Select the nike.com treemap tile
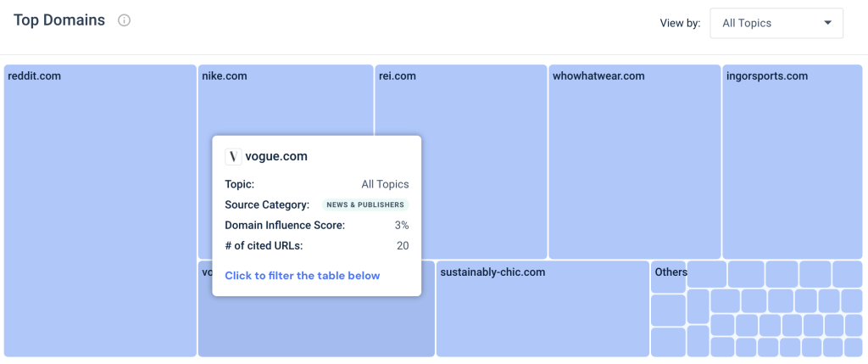868x364 pixels. coord(285,102)
